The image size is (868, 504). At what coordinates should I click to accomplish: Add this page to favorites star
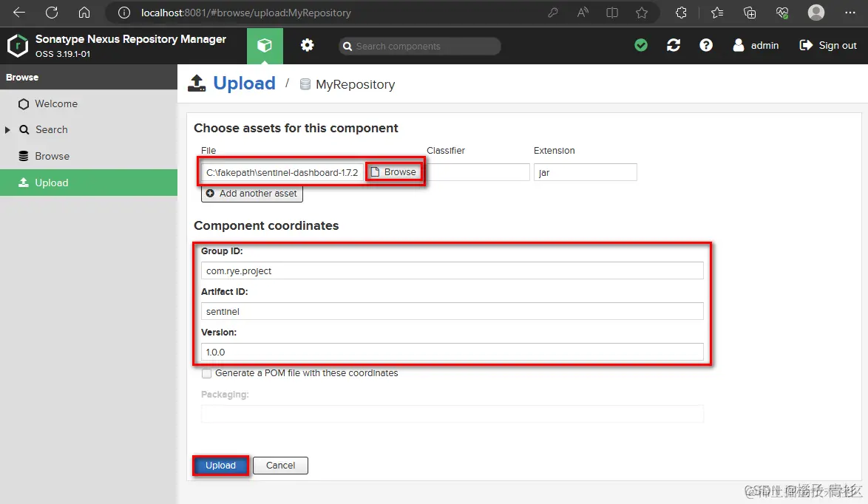click(642, 12)
